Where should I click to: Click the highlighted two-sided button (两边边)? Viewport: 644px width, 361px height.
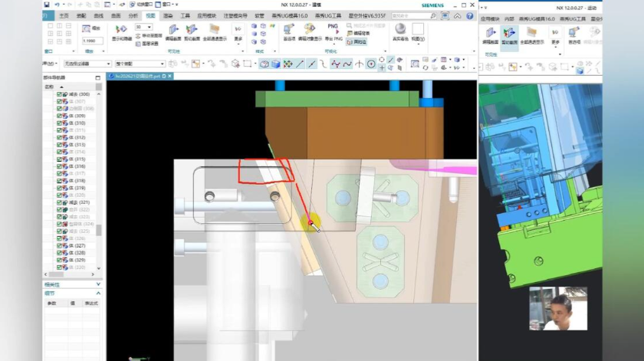coord(356,42)
